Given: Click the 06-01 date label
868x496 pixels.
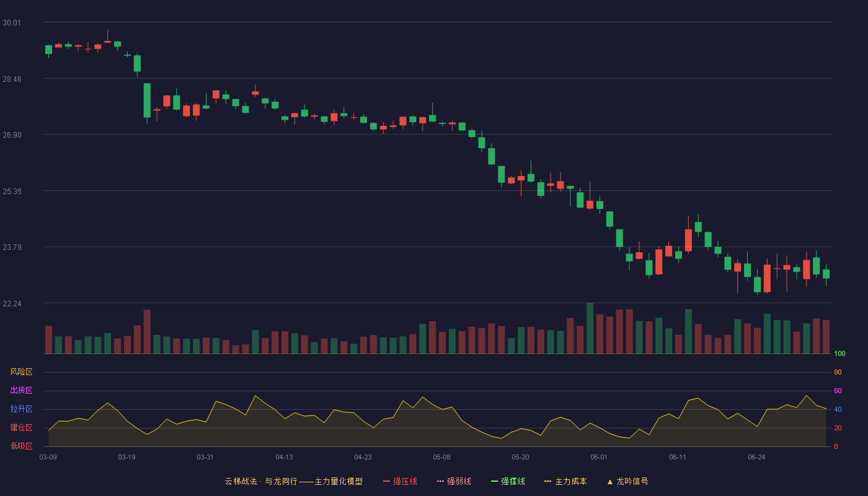Looking at the screenshot, I should (600, 457).
